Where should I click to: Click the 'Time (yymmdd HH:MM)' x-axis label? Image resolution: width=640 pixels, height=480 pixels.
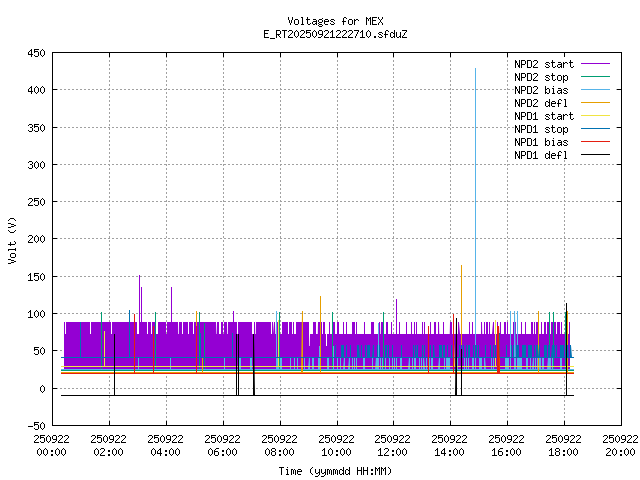tap(334, 470)
